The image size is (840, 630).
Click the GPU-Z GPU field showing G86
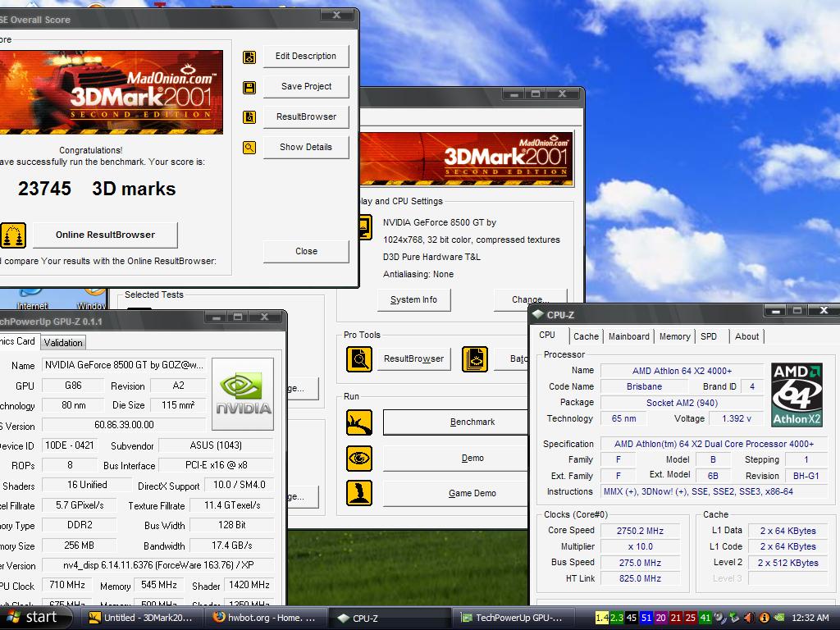pos(73,386)
